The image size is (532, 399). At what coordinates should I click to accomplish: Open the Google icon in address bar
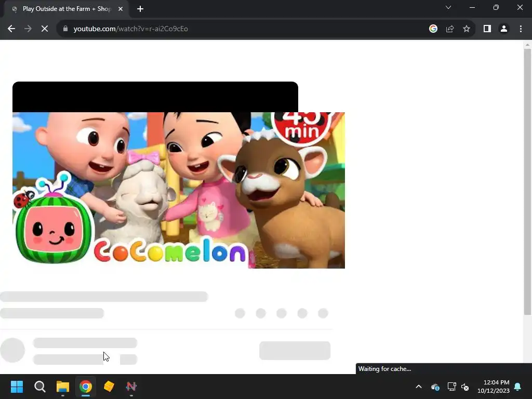tap(433, 29)
